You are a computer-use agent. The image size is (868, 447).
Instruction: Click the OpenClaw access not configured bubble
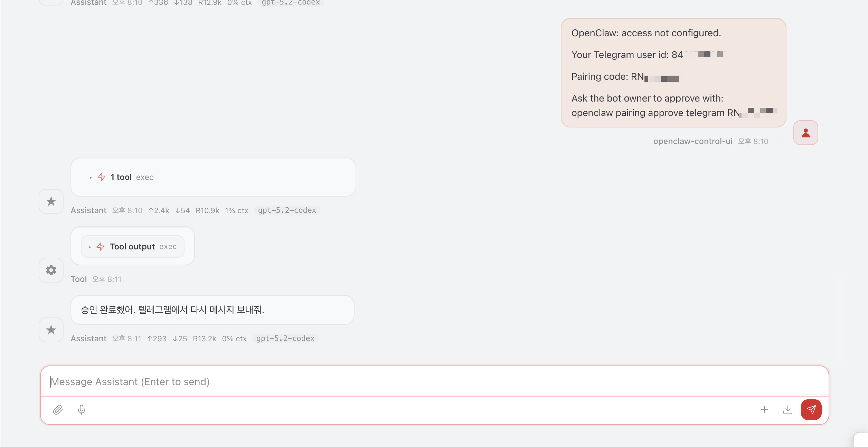click(673, 73)
